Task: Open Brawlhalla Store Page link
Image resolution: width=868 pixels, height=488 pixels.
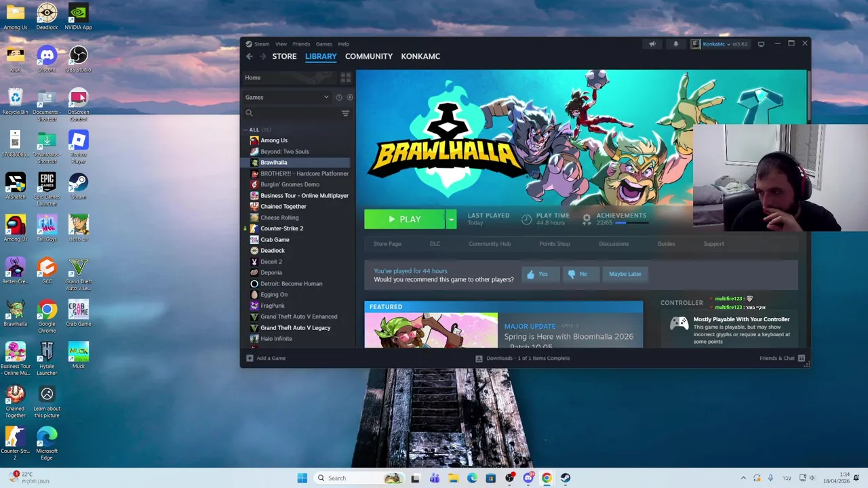Action: 387,244
